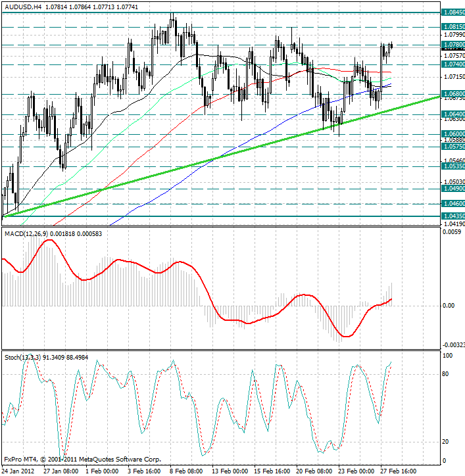Click the 3 Feb 16:00 date label

(x=144, y=471)
